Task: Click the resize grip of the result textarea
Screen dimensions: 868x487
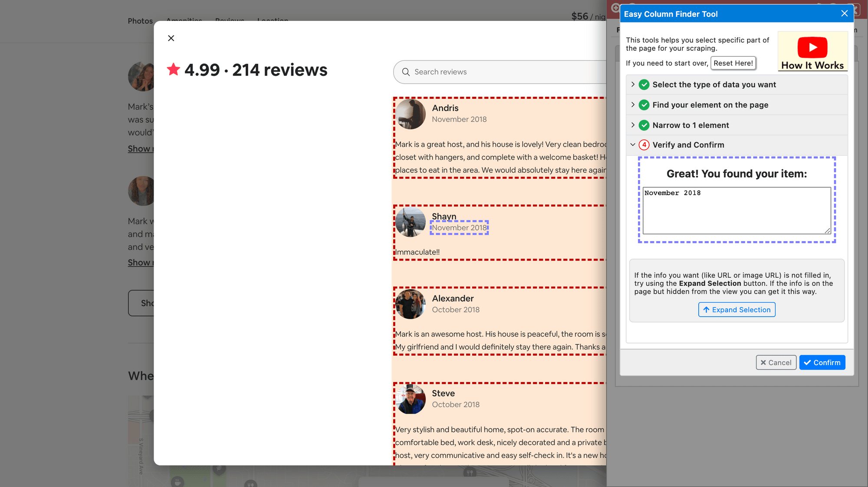Action: click(828, 231)
